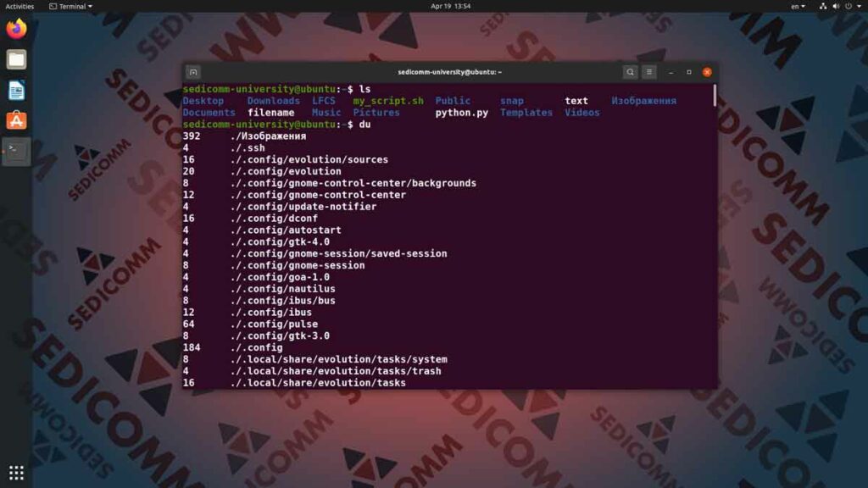The image size is (868, 488).
Task: Click my_script.sh in the ls output
Action: (388, 101)
